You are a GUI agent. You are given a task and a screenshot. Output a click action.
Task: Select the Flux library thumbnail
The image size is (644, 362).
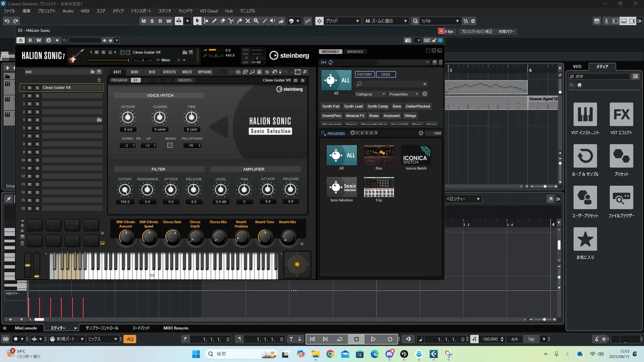pyautogui.click(x=379, y=155)
